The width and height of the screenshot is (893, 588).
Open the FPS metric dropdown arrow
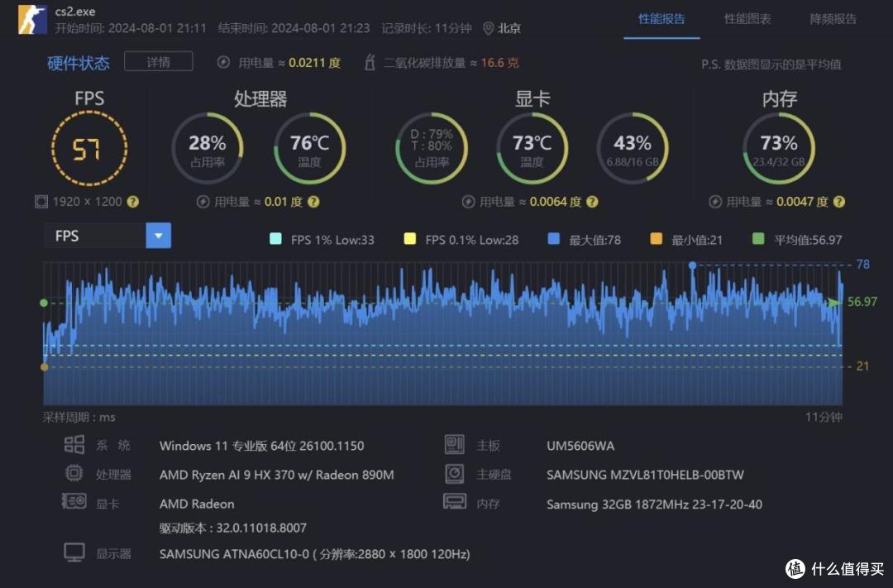pyautogui.click(x=158, y=236)
